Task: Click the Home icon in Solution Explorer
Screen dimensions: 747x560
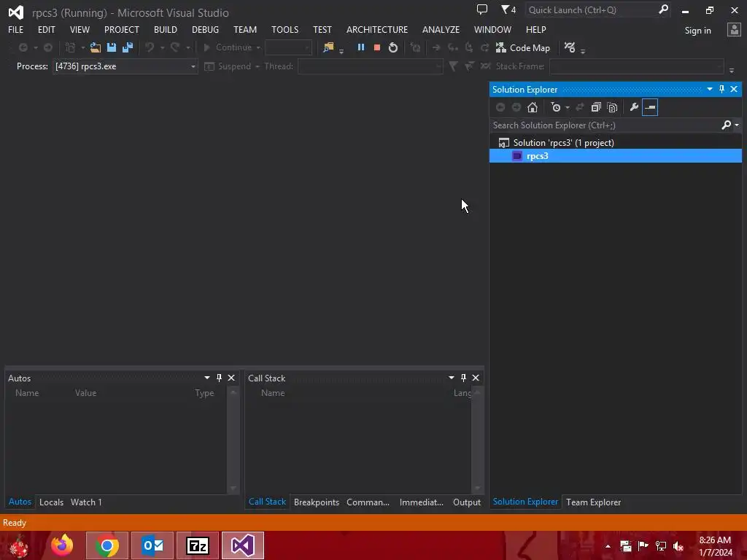Action: (x=532, y=107)
